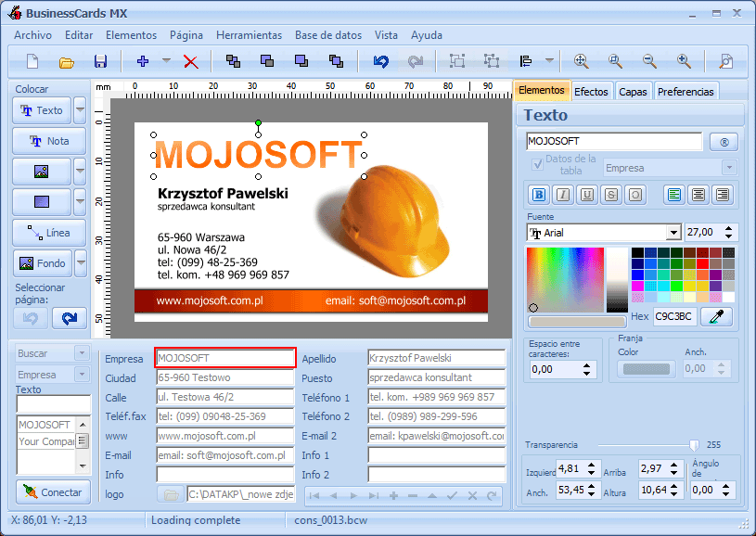Pick a color with the eyedropper
Screen dimensions: 756x536
click(716, 316)
